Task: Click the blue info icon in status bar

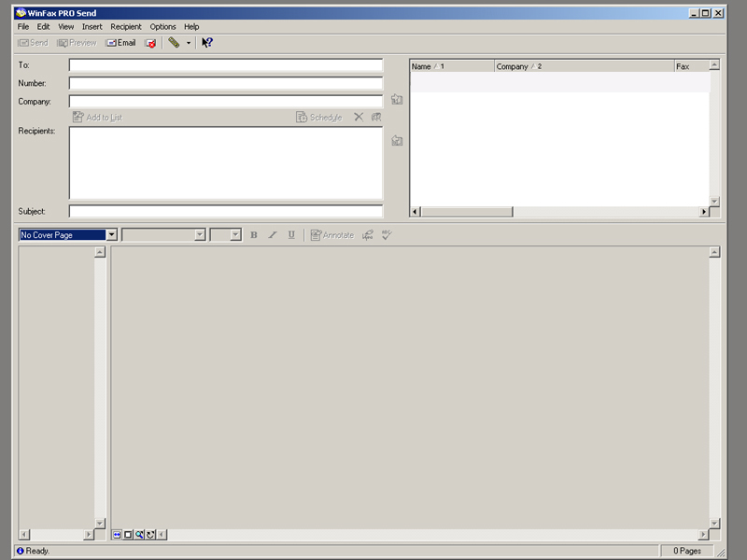Action: pos(21,551)
